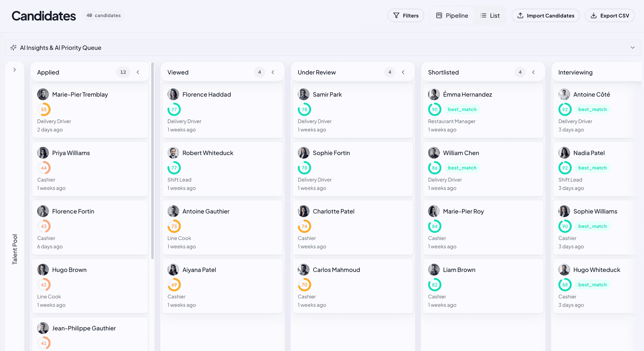Click Florence Fortin's score ring 43
The image size is (644, 351).
click(44, 226)
